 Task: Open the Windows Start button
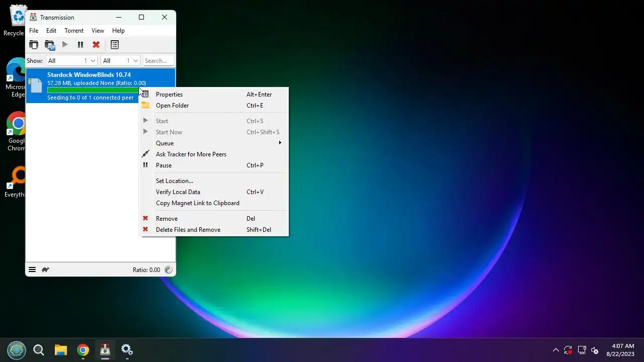17,350
